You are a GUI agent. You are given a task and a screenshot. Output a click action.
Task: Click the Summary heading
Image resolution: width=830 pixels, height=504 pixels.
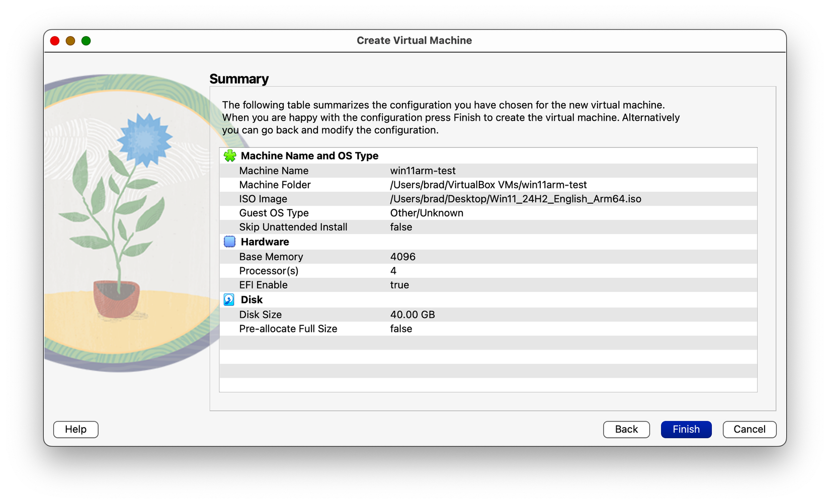point(239,79)
